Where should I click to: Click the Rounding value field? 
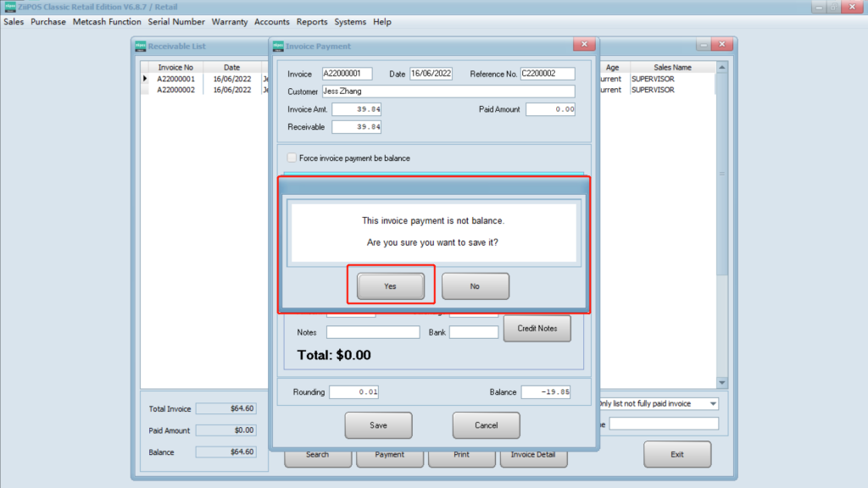point(353,392)
